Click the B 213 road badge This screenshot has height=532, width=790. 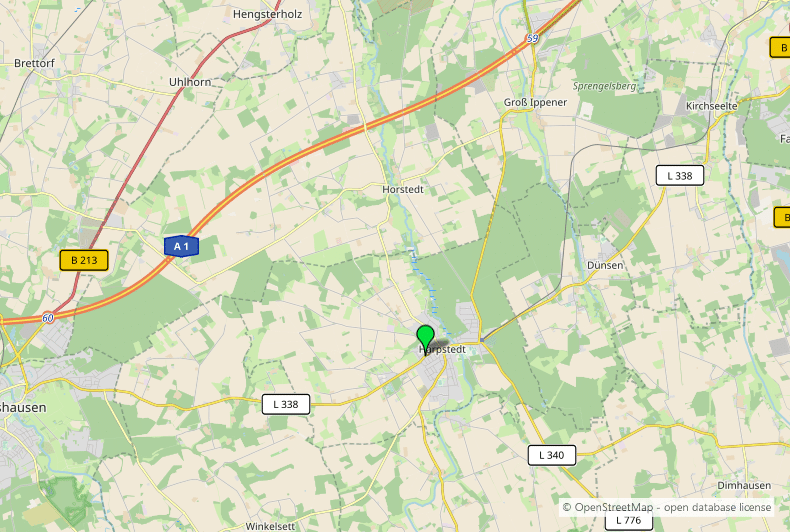pos(84,260)
